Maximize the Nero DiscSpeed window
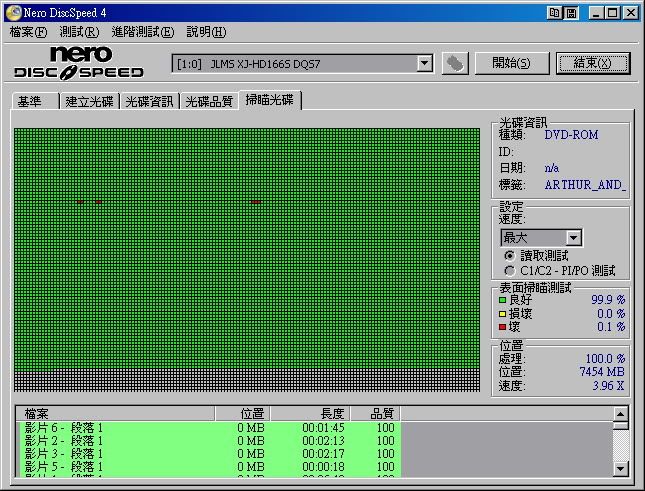 pyautogui.click(x=613, y=13)
